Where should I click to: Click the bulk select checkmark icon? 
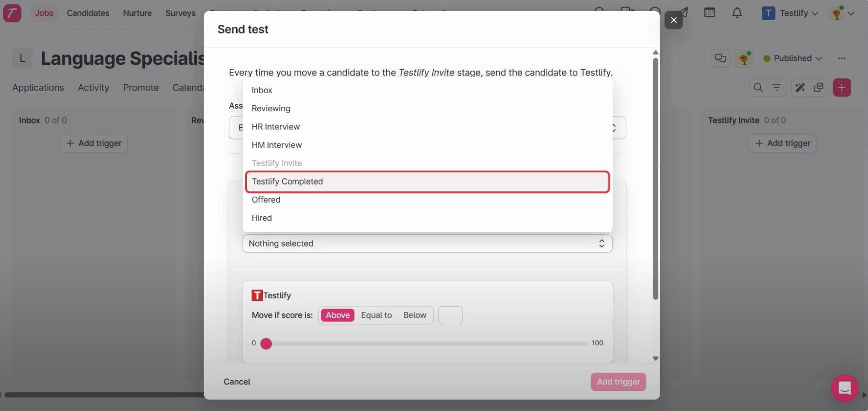coord(819,88)
